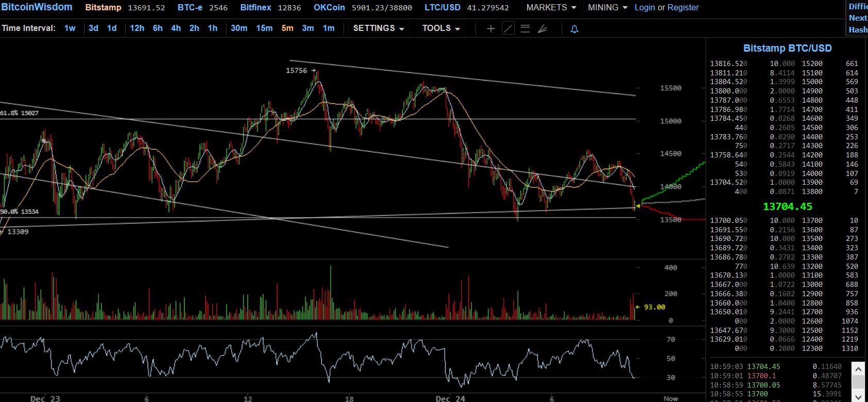868x402 pixels.
Task: Expand the MARKETS menu
Action: (x=551, y=8)
